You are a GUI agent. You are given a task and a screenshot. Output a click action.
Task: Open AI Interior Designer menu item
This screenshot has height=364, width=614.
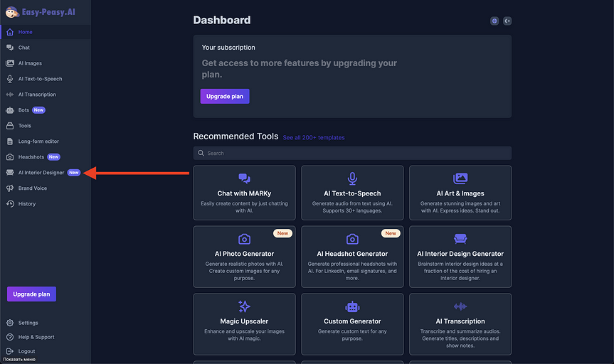point(41,173)
